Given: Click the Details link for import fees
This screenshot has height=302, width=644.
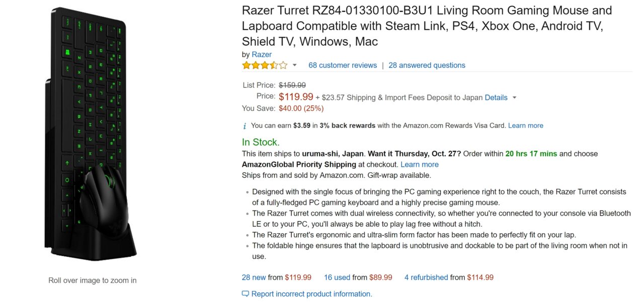Looking at the screenshot, I should 496,97.
